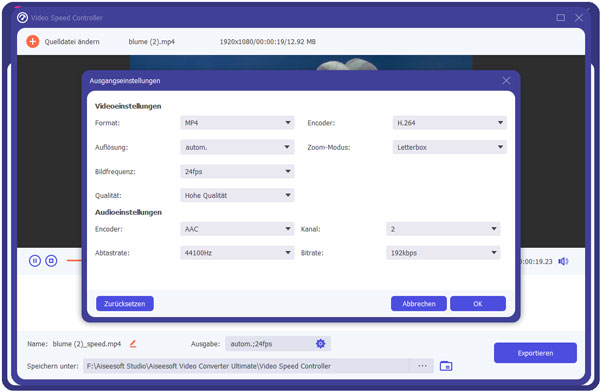Click the Quelldatei ändern label
600x391 pixels.
pyautogui.click(x=72, y=42)
